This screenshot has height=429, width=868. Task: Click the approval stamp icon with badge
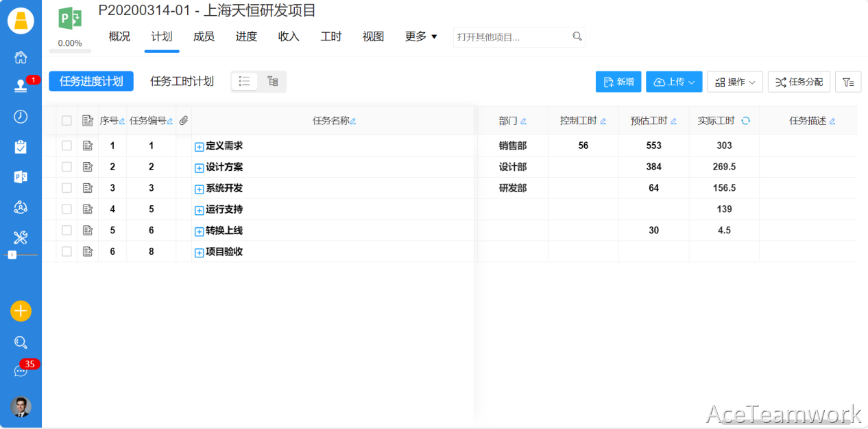[21, 86]
